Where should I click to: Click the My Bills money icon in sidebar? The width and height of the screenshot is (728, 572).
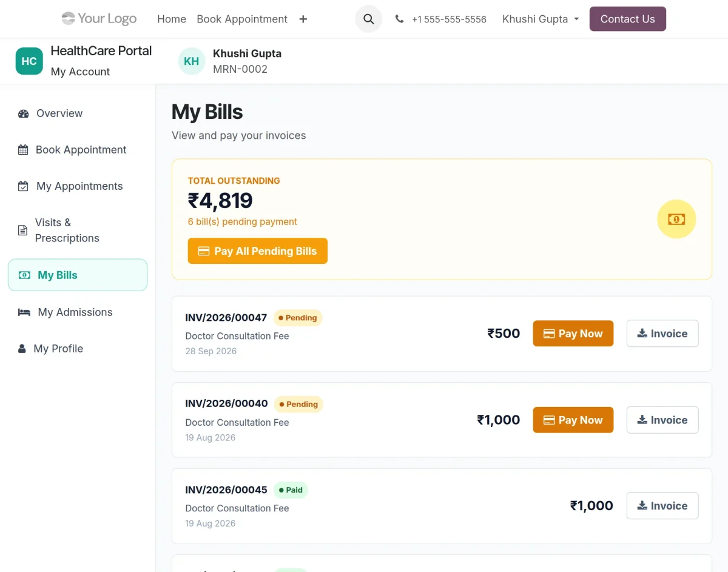click(24, 275)
